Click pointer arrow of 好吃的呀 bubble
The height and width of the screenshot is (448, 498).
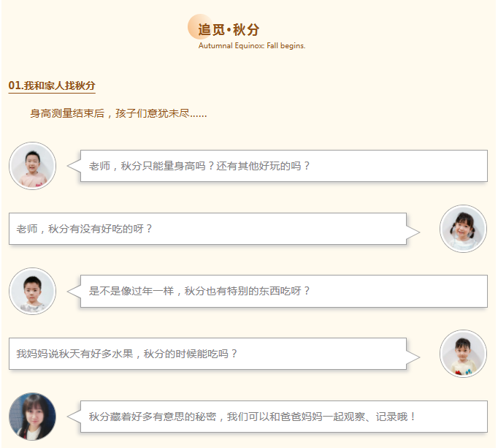413,232
